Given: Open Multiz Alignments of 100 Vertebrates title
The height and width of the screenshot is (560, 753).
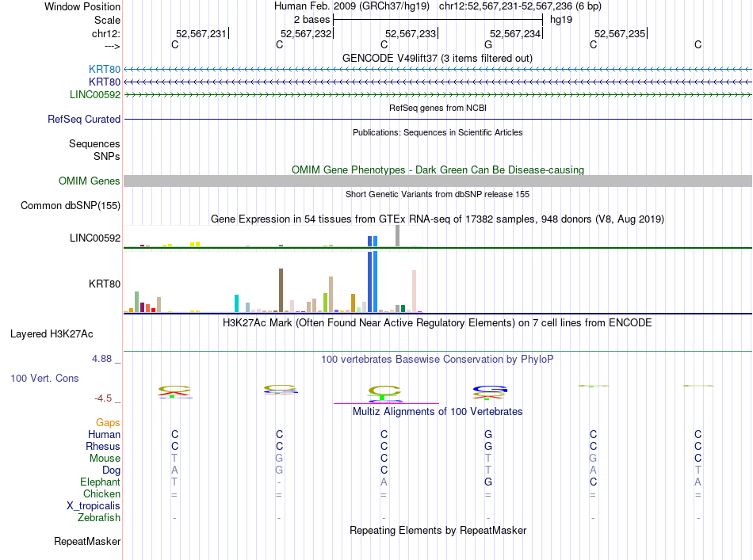Looking at the screenshot, I should (438, 412).
